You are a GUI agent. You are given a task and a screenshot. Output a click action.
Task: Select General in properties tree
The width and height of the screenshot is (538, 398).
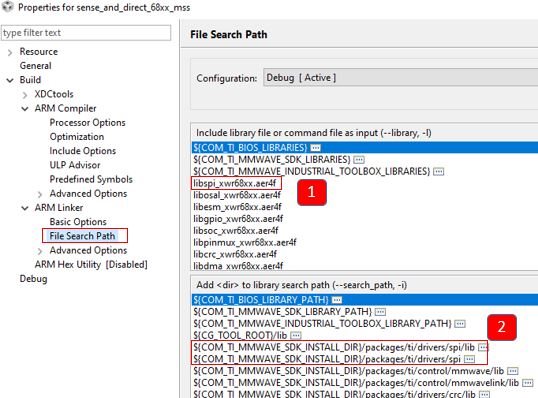(35, 66)
